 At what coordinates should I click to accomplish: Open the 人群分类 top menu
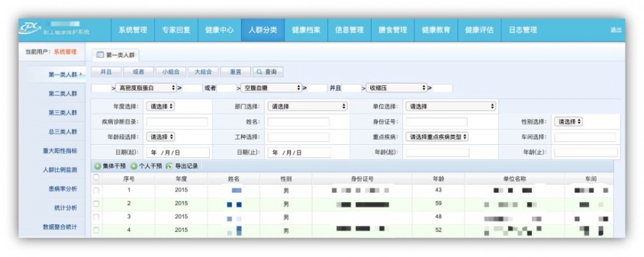pos(263,30)
